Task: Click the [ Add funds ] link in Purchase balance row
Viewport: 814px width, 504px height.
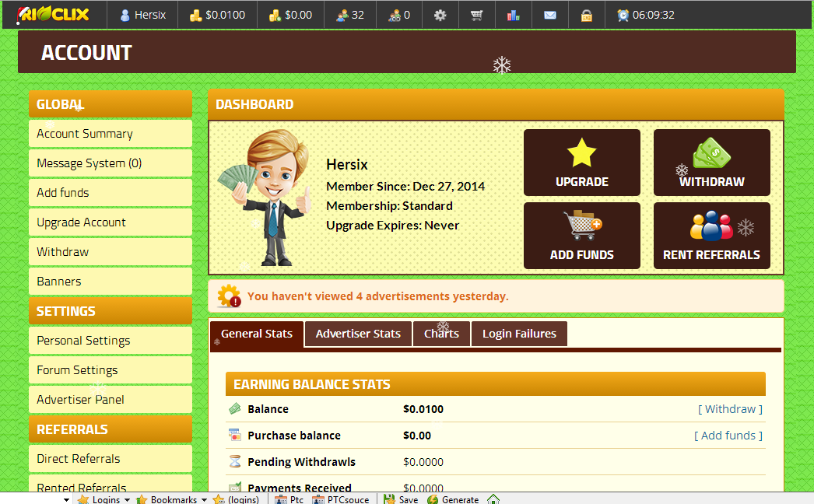Action: click(728, 436)
